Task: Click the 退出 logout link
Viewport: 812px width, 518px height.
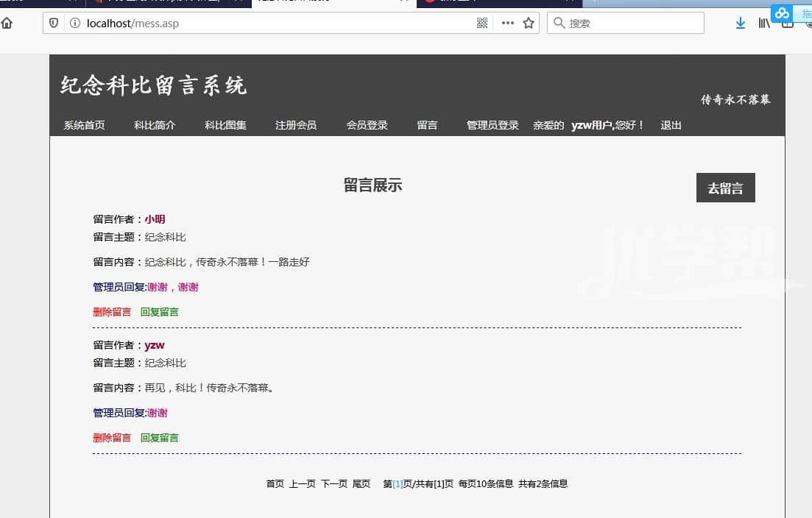Action: point(671,125)
